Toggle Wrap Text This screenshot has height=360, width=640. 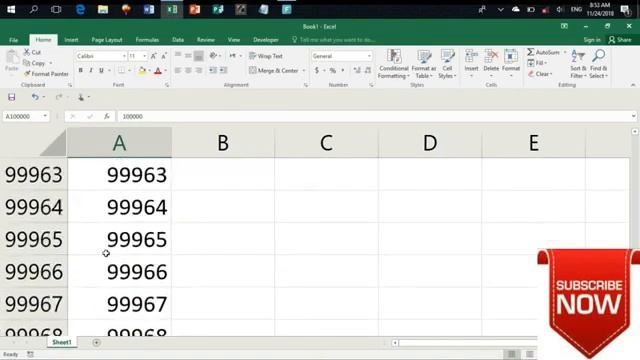point(266,56)
